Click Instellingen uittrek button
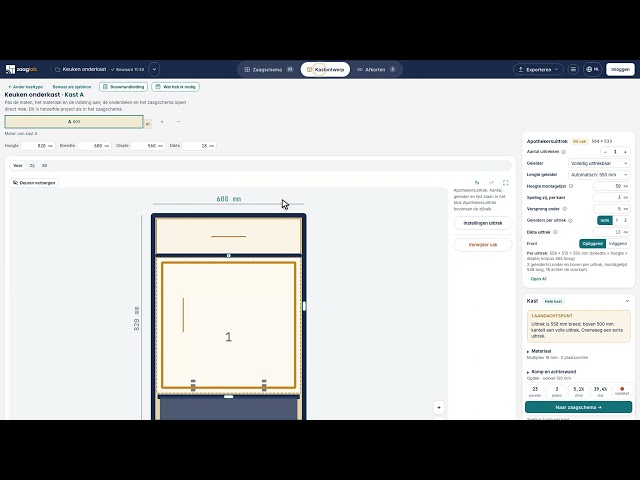Viewport: 640px width, 480px height. (x=483, y=223)
